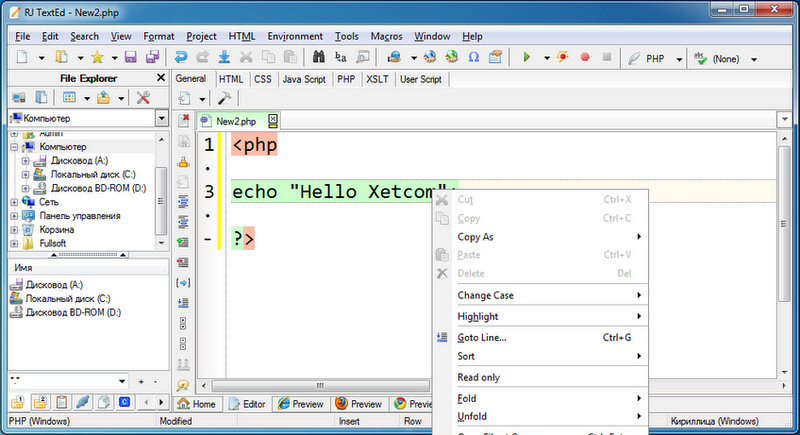Click the Modified status bar entry
Viewport: 800px width, 435px height.
pyautogui.click(x=176, y=421)
